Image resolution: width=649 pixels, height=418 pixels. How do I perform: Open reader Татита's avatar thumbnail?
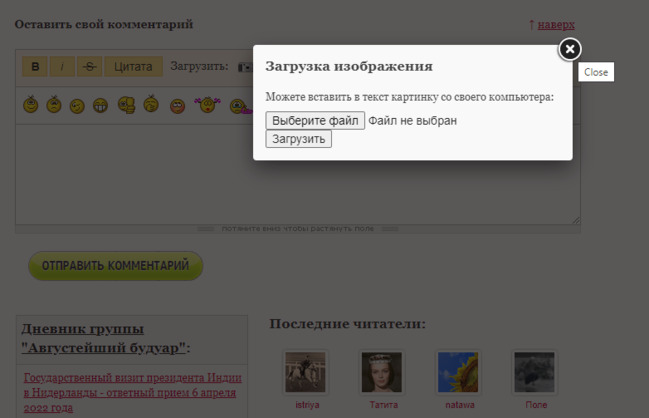(x=381, y=372)
